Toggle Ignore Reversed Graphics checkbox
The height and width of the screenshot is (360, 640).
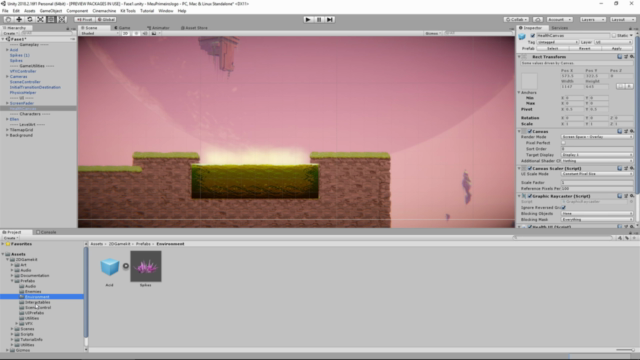(564, 207)
